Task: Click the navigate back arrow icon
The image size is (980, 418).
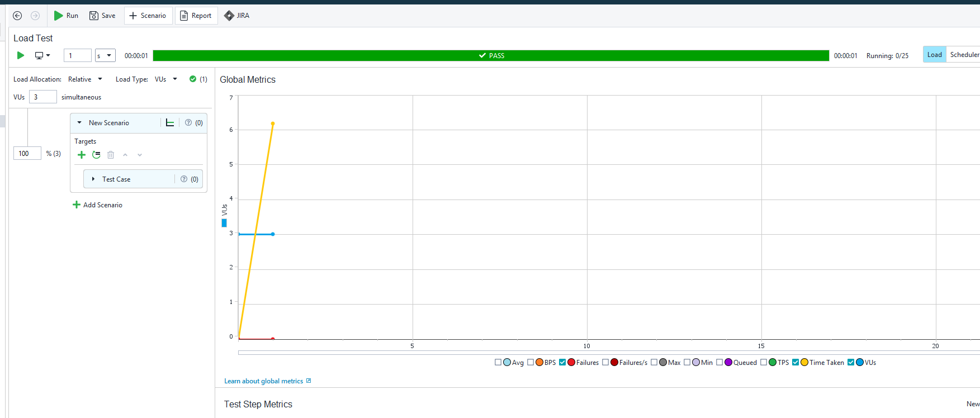Action: pos(17,16)
